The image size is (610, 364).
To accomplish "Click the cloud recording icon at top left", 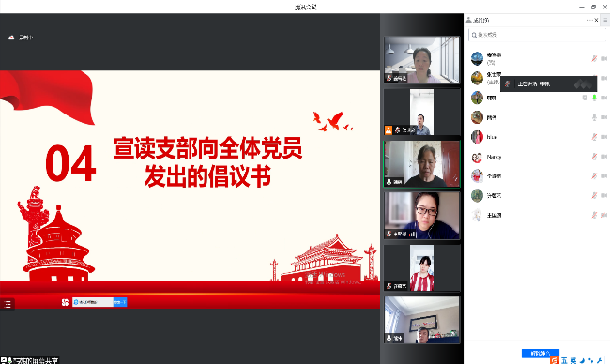I will pyautogui.click(x=11, y=38).
